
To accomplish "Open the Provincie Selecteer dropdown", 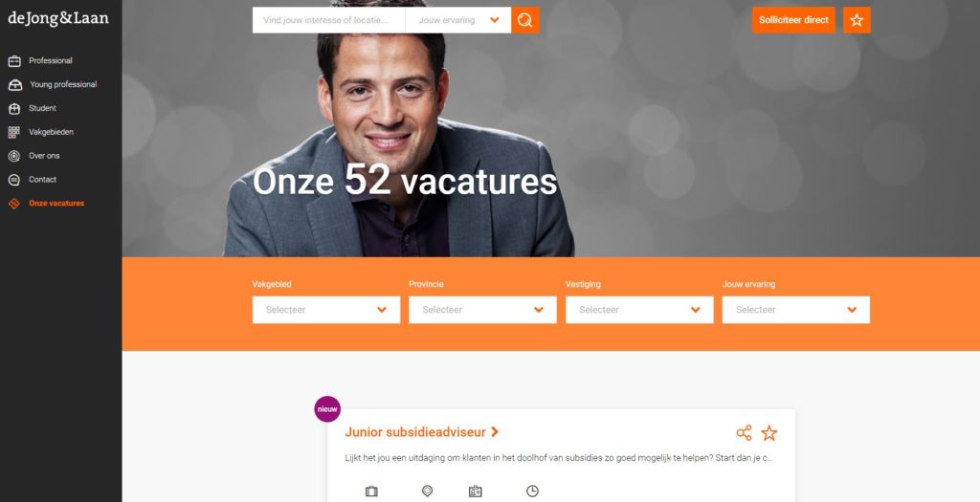I will tap(482, 310).
